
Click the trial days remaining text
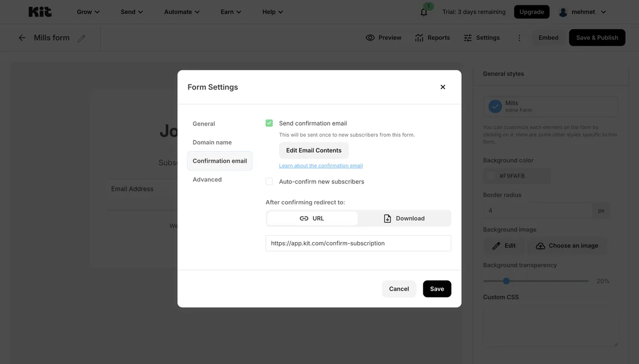(x=474, y=12)
